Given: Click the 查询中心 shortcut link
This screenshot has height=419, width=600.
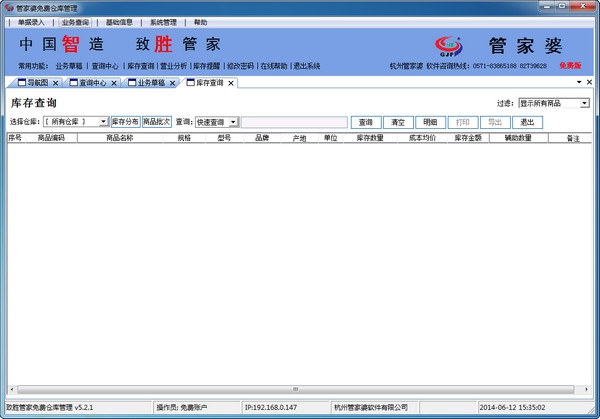Looking at the screenshot, I should tap(105, 66).
